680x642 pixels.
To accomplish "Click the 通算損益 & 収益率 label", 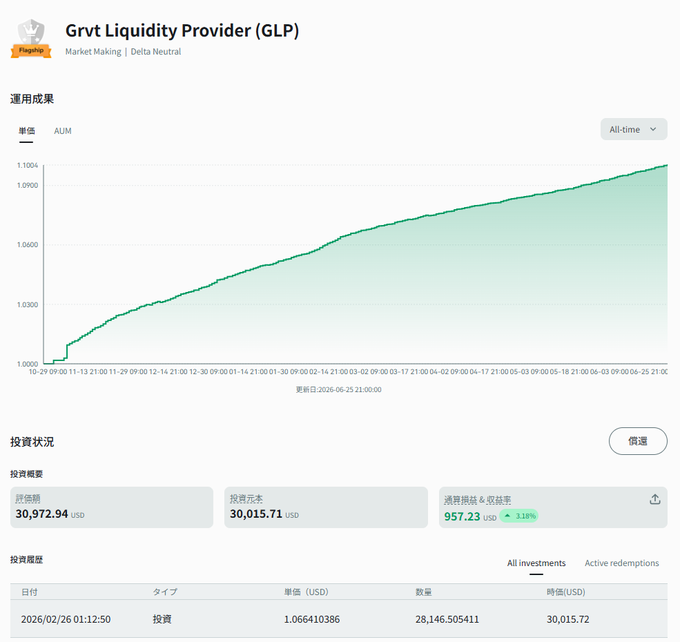I will point(477,500).
